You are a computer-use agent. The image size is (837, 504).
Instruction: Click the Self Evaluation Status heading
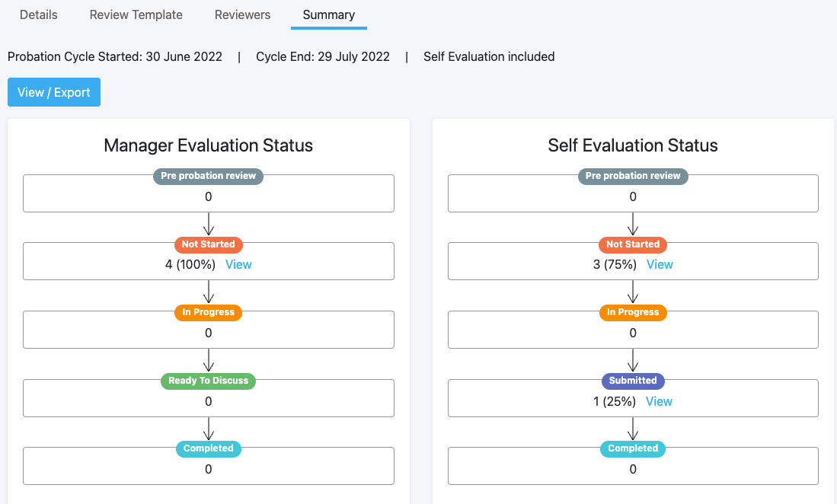coord(633,145)
